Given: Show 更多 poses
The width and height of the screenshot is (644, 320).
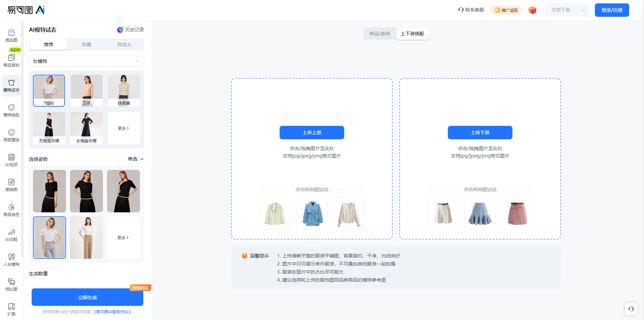Looking at the screenshot, I should click(123, 238).
